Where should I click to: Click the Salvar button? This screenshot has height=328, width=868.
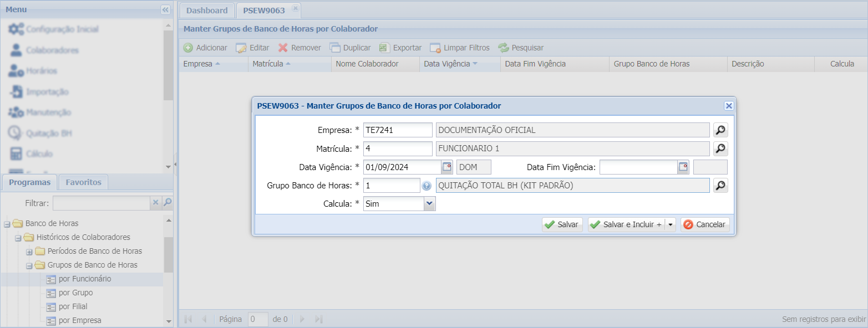click(562, 224)
